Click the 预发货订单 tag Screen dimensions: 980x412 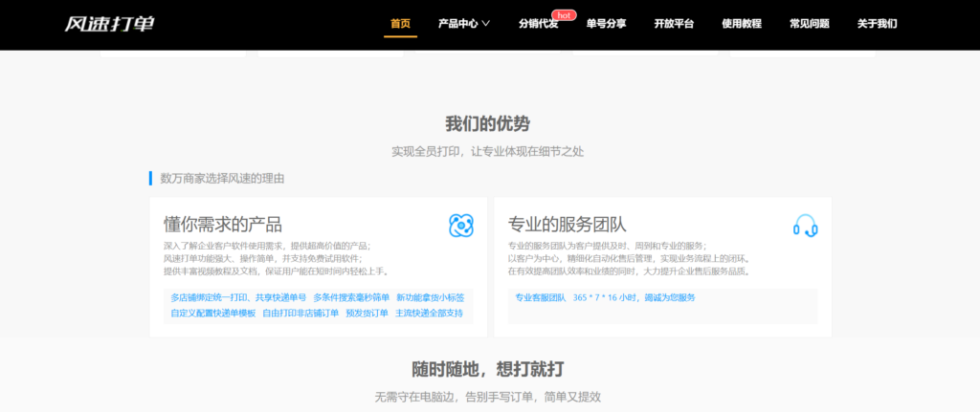click(367, 313)
